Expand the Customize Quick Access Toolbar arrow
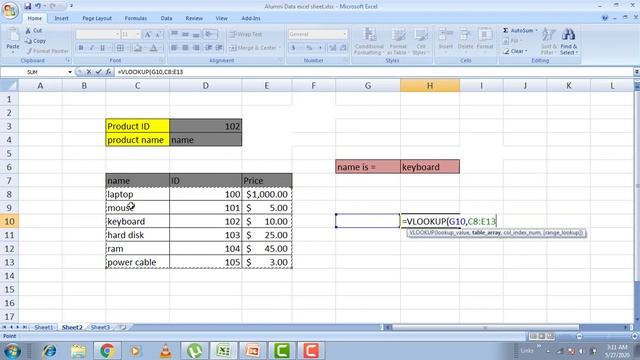 point(71,6)
